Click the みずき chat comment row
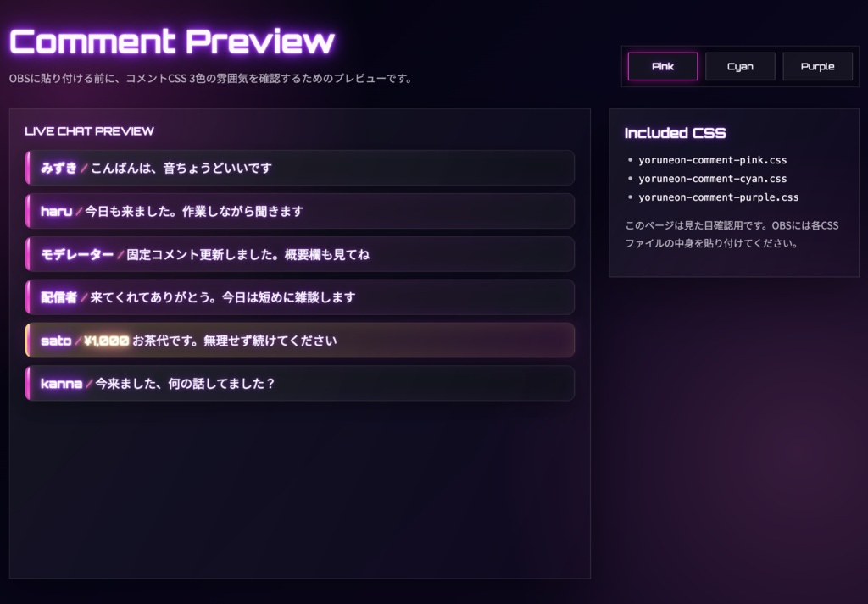868x604 pixels. tap(300, 168)
